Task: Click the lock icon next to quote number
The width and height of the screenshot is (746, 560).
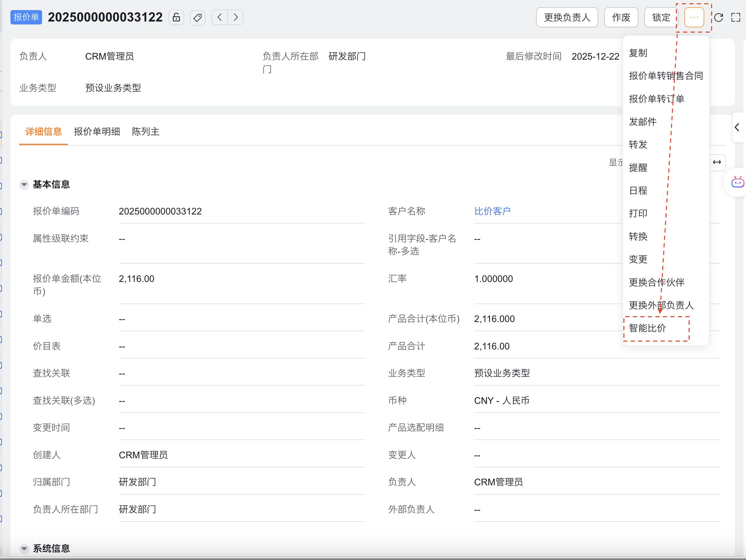Action: (x=176, y=17)
